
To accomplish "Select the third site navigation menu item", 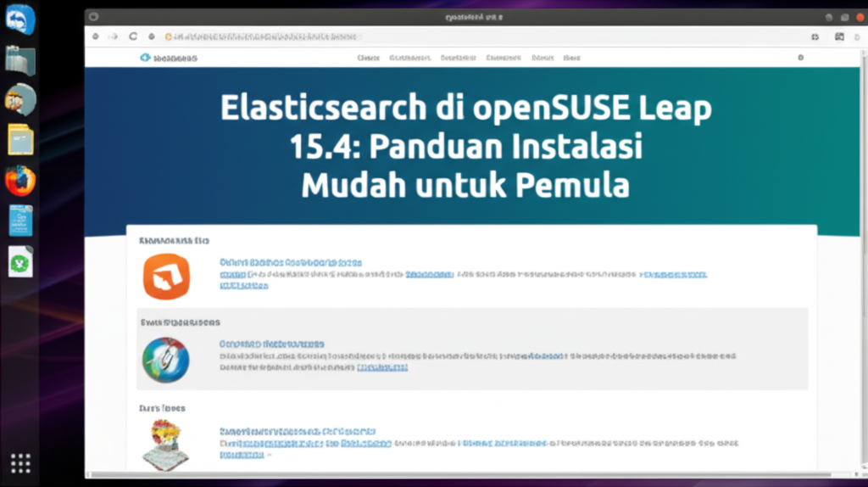I will pyautogui.click(x=458, y=58).
